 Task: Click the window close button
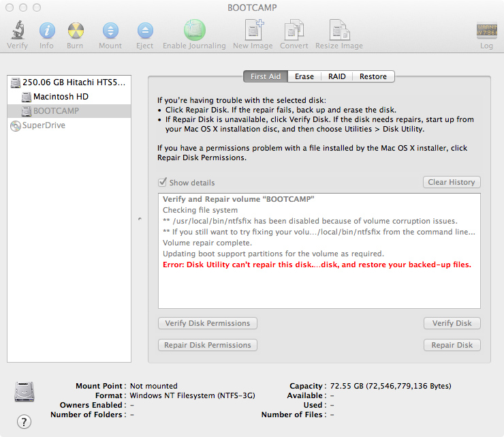[10, 7]
